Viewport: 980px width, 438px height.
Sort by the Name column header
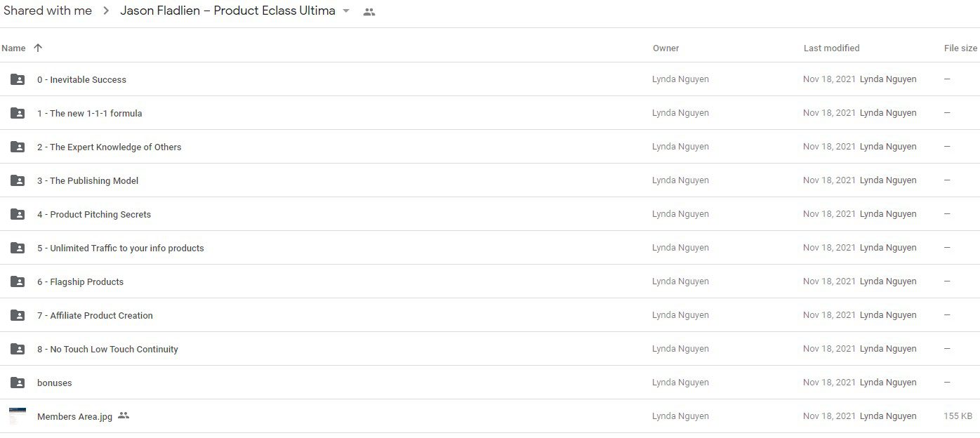point(13,48)
